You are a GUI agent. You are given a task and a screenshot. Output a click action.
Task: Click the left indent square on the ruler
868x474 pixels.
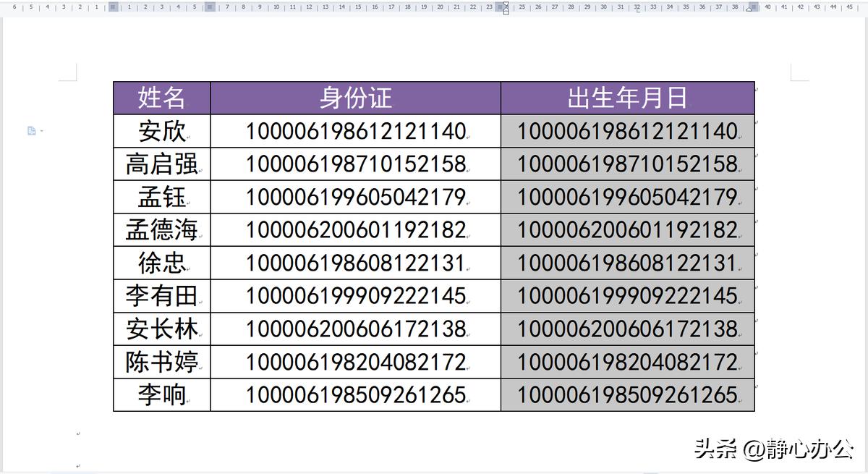click(x=507, y=14)
